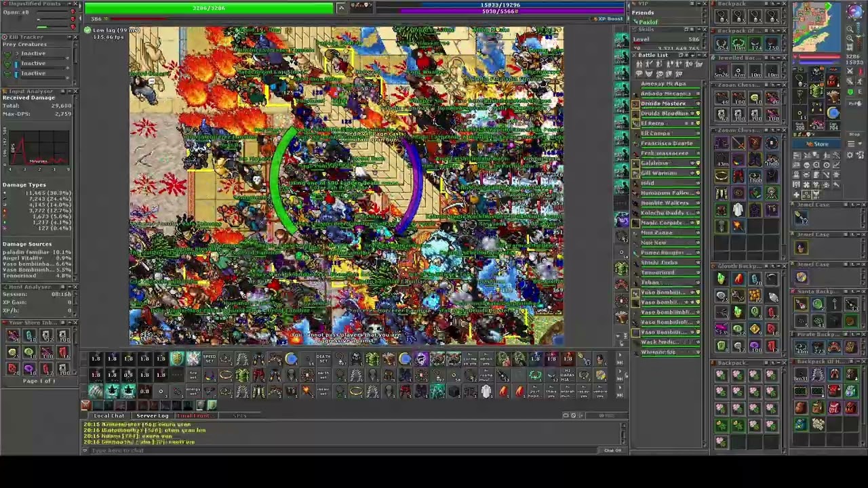Viewport: 868px width, 488px height.
Task: Select El Retro in Battle List
Action: point(654,123)
